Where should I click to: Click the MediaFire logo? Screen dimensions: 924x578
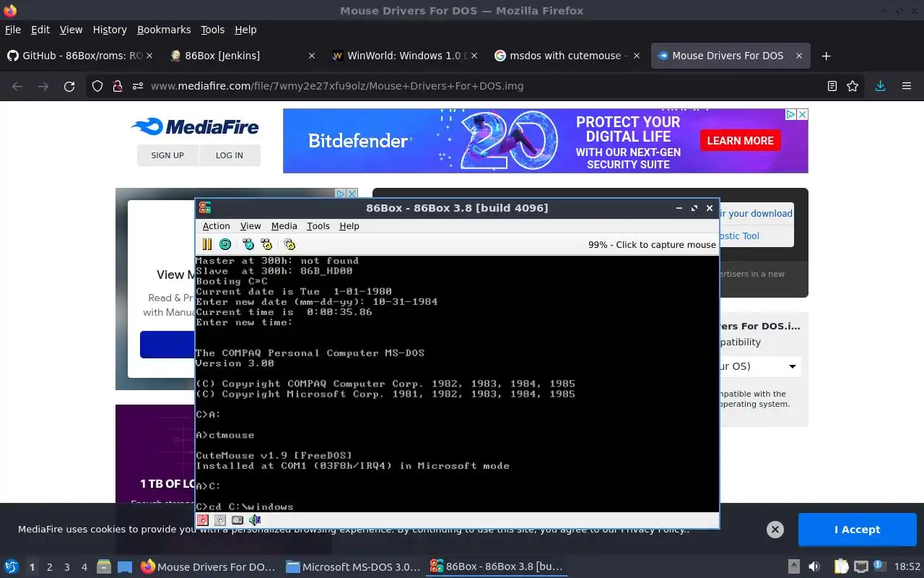(x=195, y=127)
